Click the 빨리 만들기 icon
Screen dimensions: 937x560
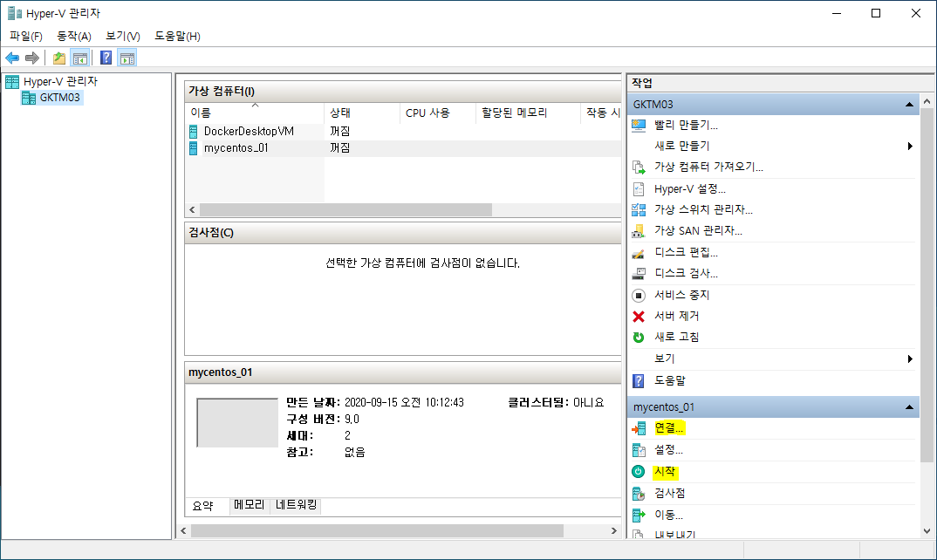click(x=639, y=126)
